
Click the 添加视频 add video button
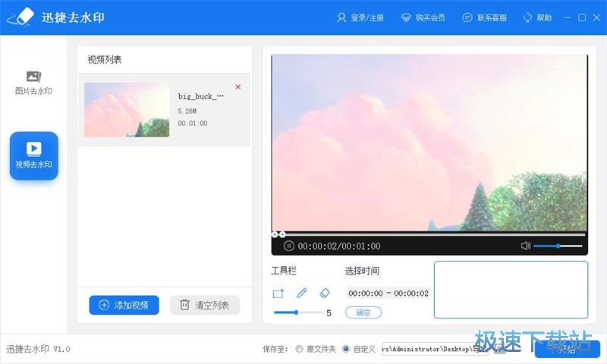[124, 305]
